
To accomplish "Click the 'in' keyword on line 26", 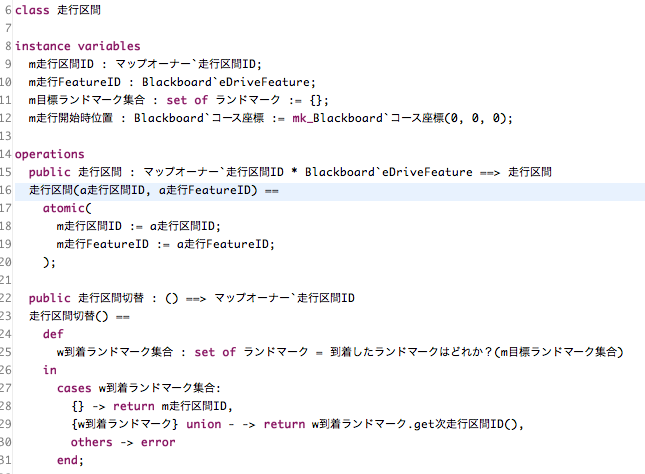I will (50, 370).
